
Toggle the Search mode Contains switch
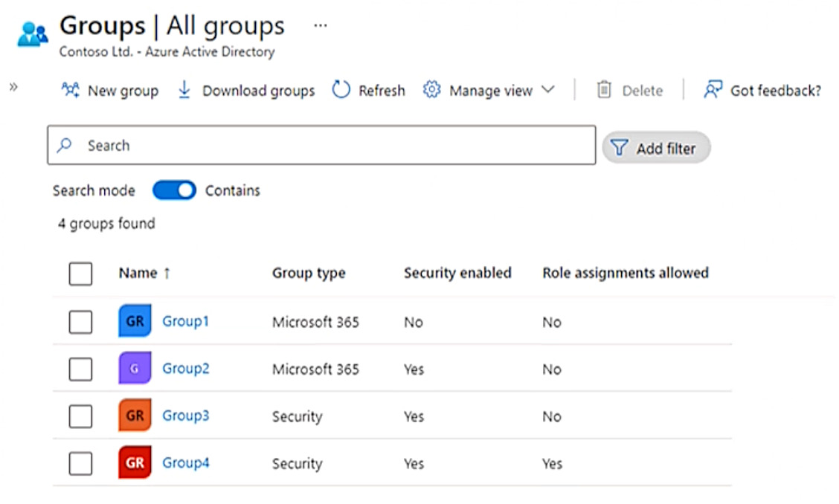tap(174, 190)
